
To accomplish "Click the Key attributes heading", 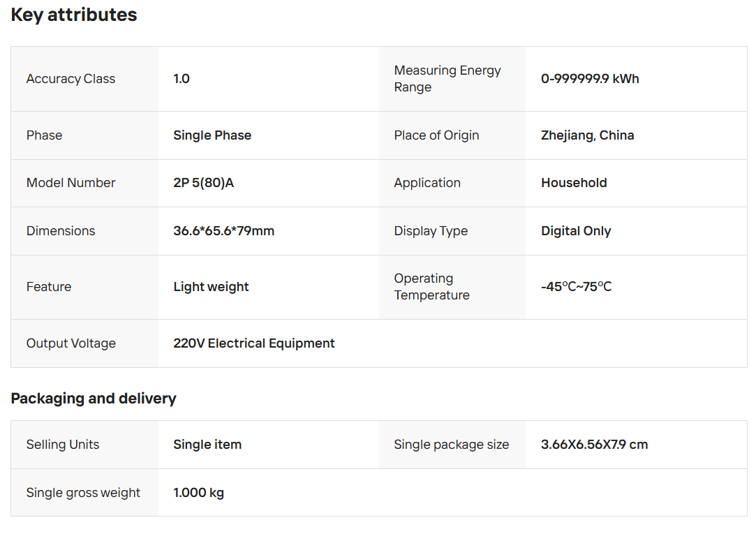I will click(74, 15).
